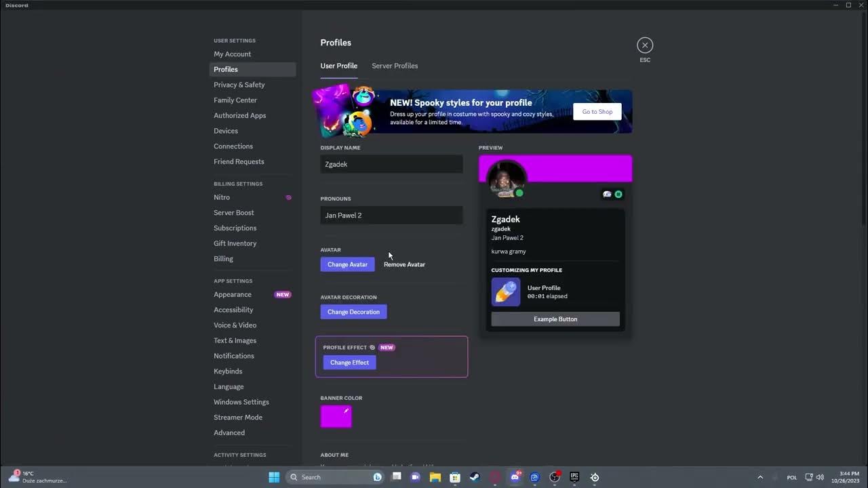This screenshot has height=488, width=868.
Task: Launch Epic Games from the taskbar
Action: (x=574, y=477)
